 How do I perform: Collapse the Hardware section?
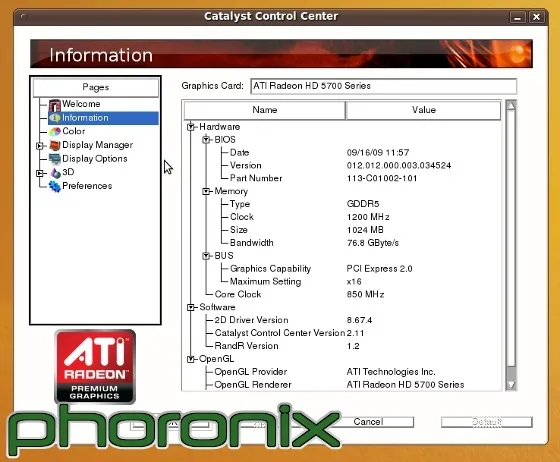(x=191, y=127)
